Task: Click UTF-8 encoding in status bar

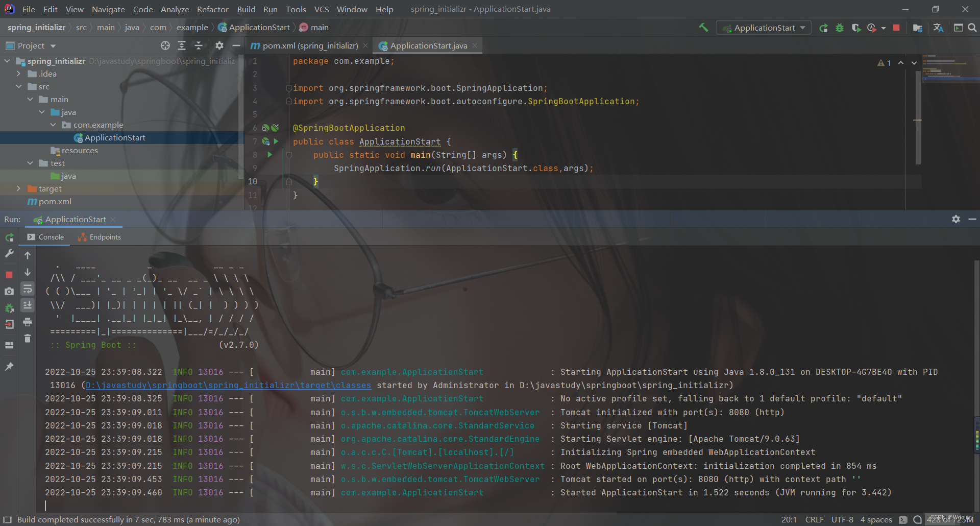Action: [x=842, y=519]
